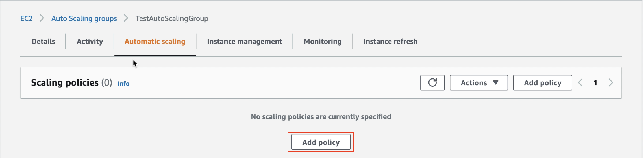
Task: Click the breadcrumb chevron after EC2
Action: coord(42,18)
